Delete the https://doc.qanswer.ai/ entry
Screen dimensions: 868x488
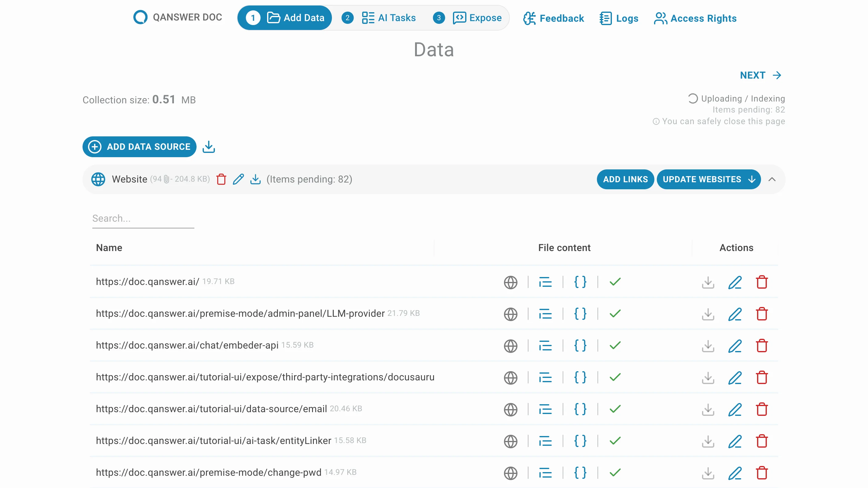click(x=762, y=282)
